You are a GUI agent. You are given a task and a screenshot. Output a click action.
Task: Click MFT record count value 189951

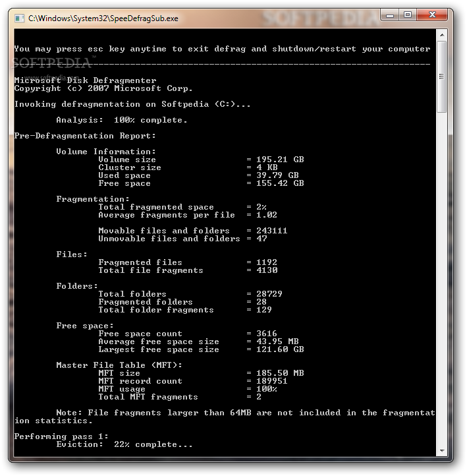tap(272, 381)
